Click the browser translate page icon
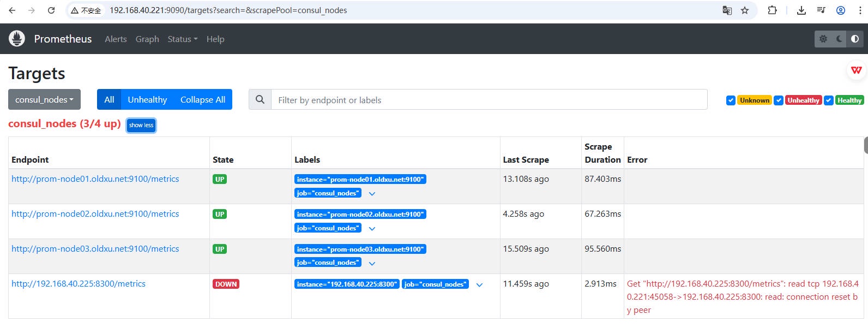This screenshot has height=333, width=868. (727, 10)
